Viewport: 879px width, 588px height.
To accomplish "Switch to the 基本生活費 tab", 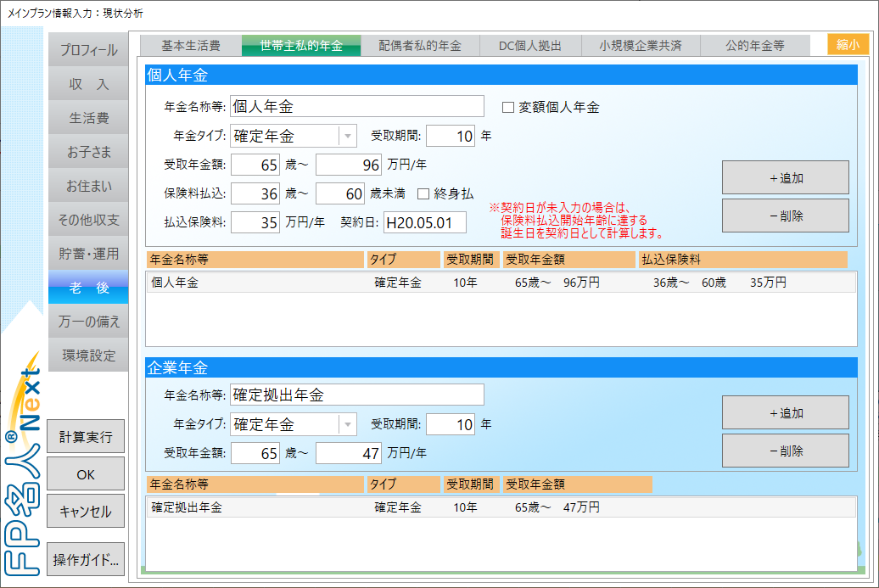I will click(x=191, y=46).
